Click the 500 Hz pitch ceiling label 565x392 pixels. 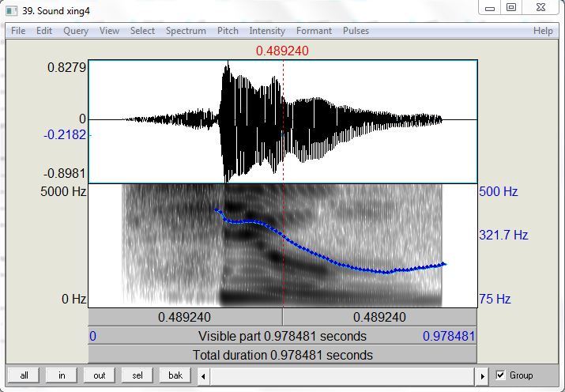click(x=499, y=191)
